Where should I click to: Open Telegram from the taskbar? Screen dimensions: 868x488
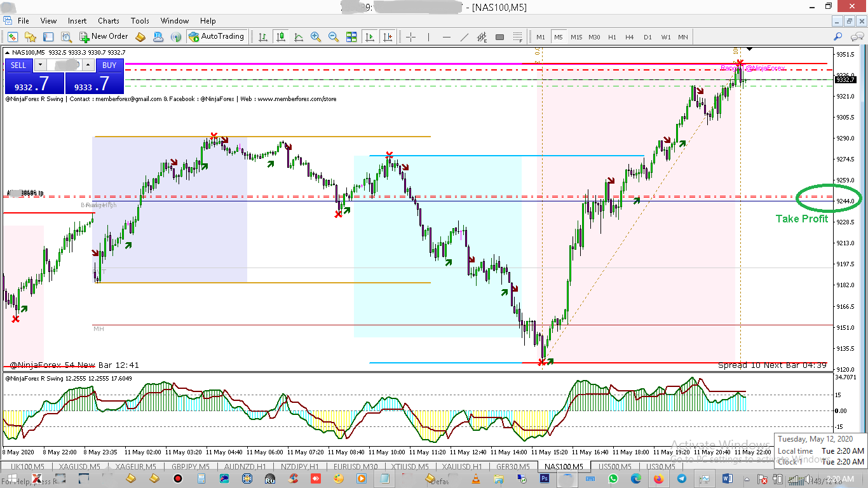(x=682, y=478)
